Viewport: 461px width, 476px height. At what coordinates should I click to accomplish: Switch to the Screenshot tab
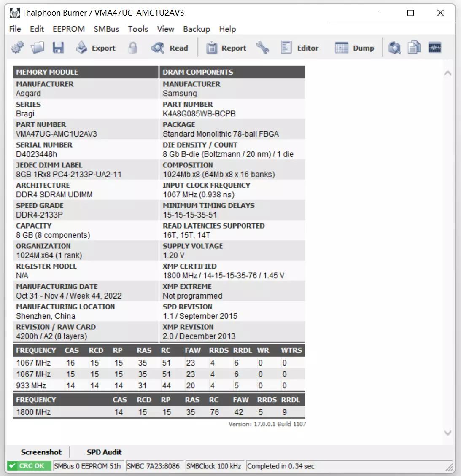click(x=41, y=452)
